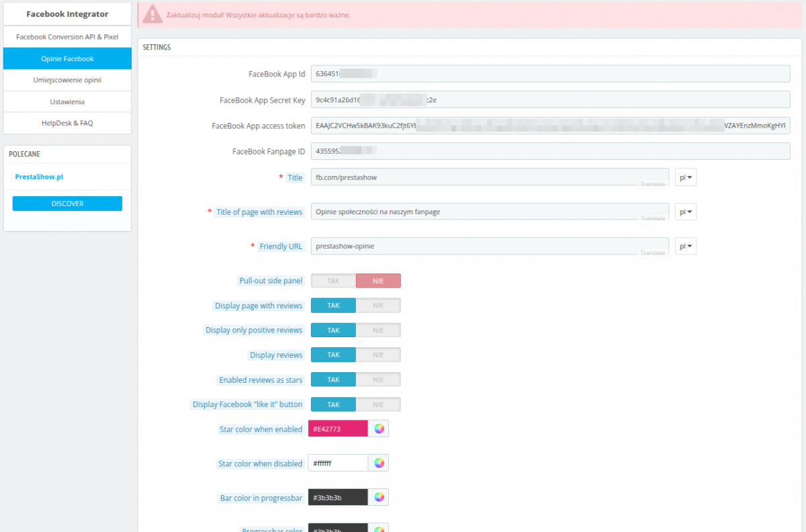Set Enabled reviews as stars to NIE
Image resolution: width=806 pixels, height=532 pixels.
pyautogui.click(x=378, y=380)
